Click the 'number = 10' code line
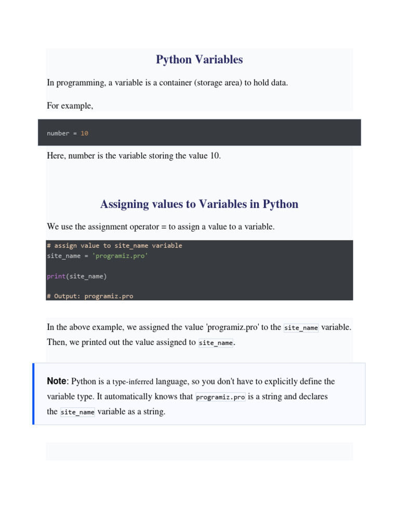 point(68,134)
